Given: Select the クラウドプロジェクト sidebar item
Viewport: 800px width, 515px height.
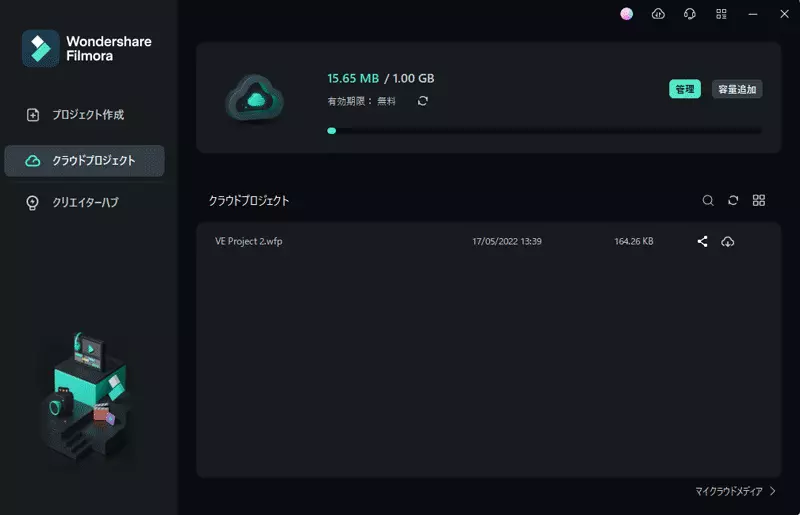Looking at the screenshot, I should click(x=85, y=160).
